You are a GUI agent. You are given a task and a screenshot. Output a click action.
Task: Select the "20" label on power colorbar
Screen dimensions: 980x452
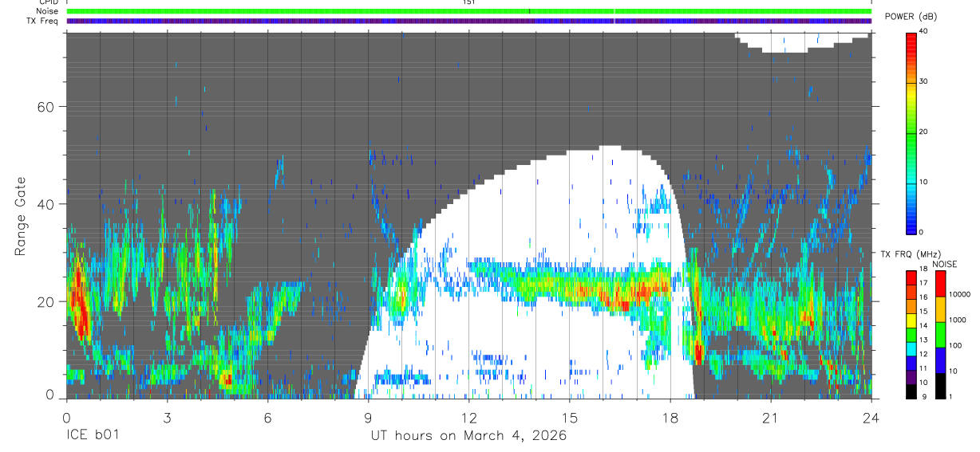[924, 132]
